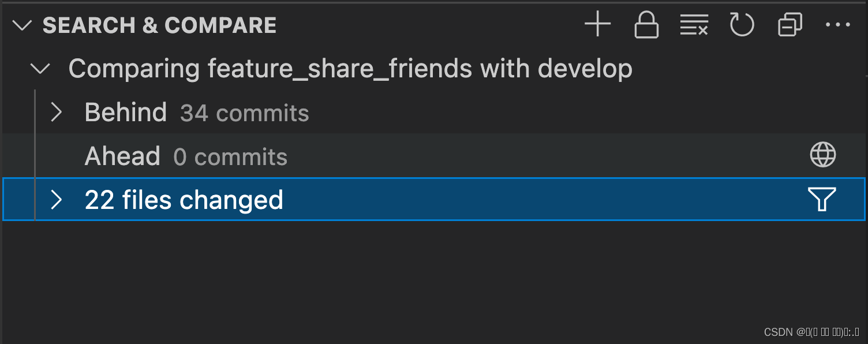The width and height of the screenshot is (868, 344).
Task: Clear all comparison results
Action: click(694, 24)
